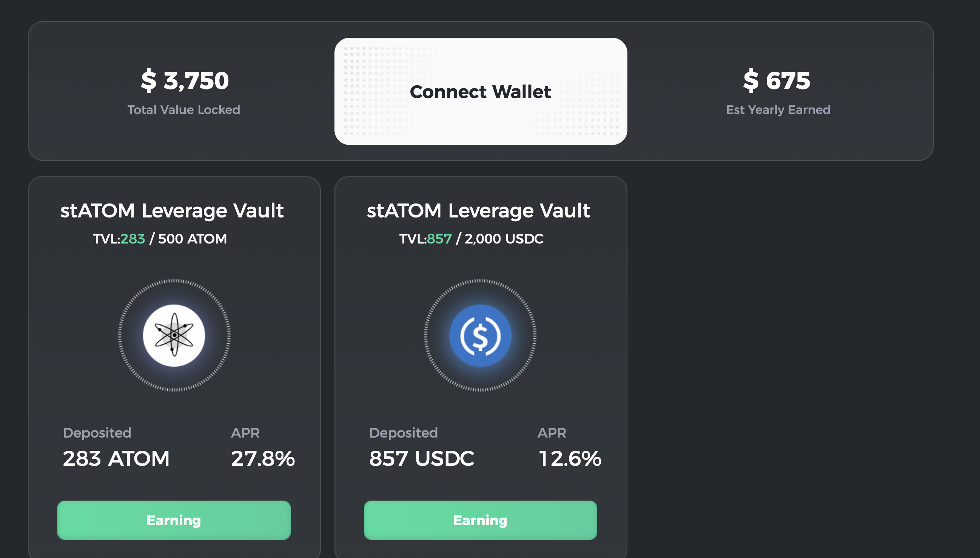
Task: Click the 27.8% APR value
Action: tap(262, 458)
